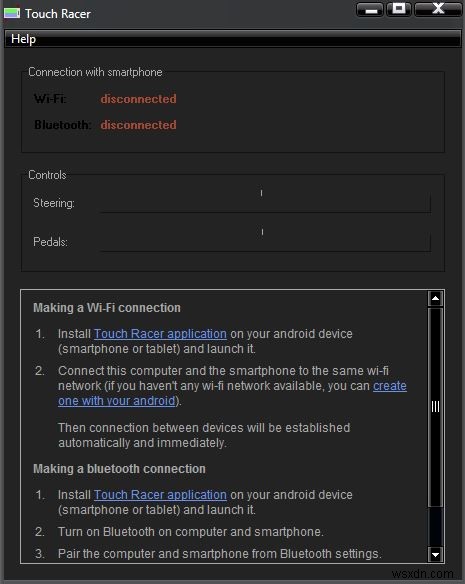Click the instructions scrollbar thumb
This screenshot has width=465, height=584.
(x=435, y=407)
